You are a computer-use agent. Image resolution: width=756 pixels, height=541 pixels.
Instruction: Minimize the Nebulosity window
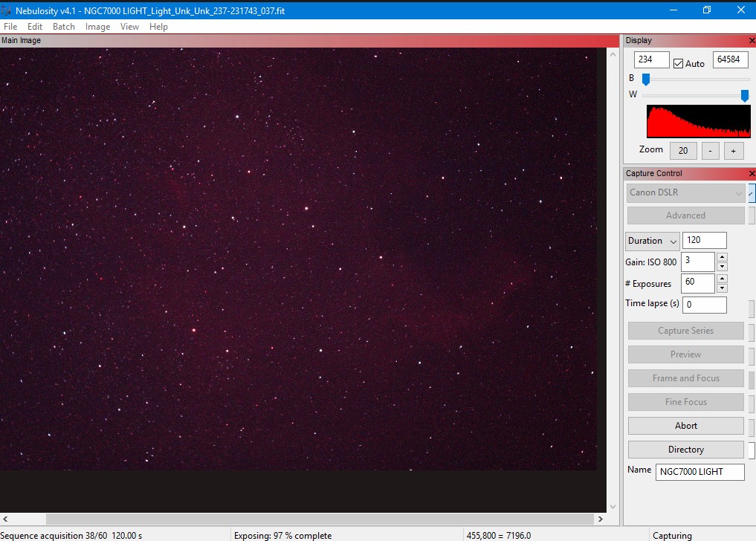(673, 10)
